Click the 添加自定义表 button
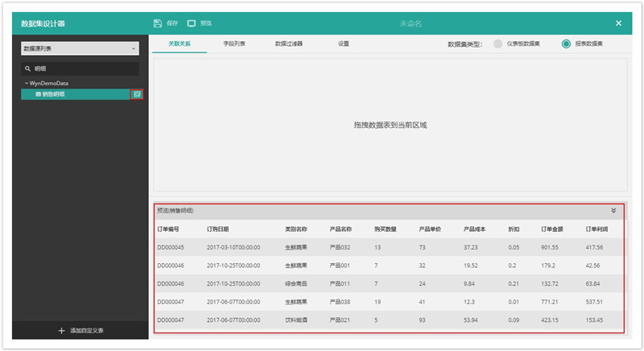This screenshot has height=351, width=644. point(80,331)
